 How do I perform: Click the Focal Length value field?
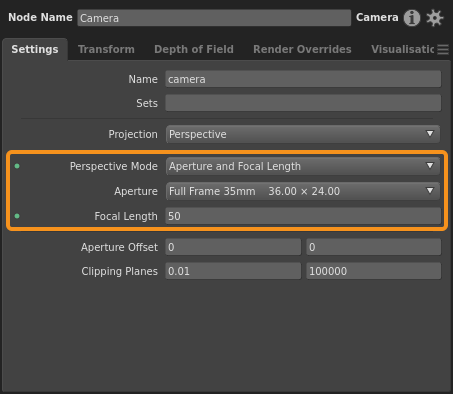[x=303, y=216]
